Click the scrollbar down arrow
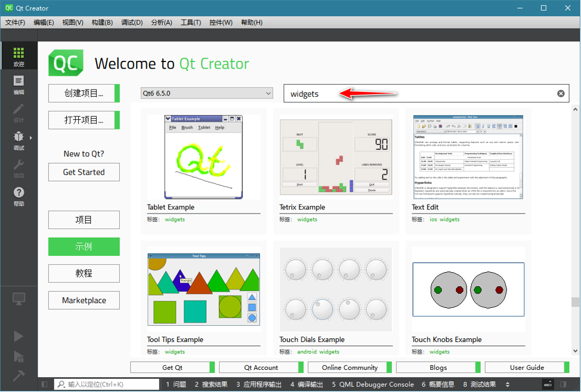581x392 pixels. click(575, 351)
